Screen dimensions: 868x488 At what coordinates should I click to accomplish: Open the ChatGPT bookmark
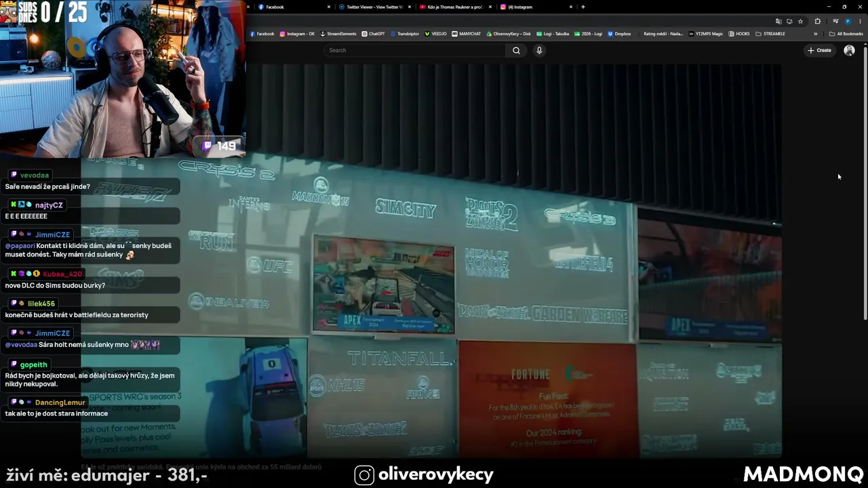374,34
